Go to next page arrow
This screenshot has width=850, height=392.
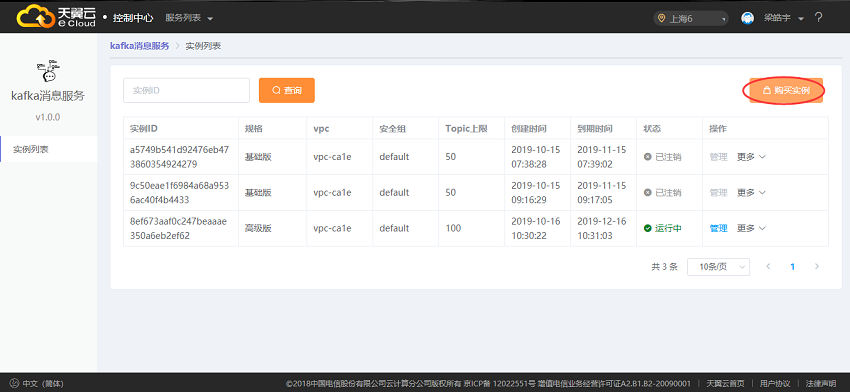point(817,267)
